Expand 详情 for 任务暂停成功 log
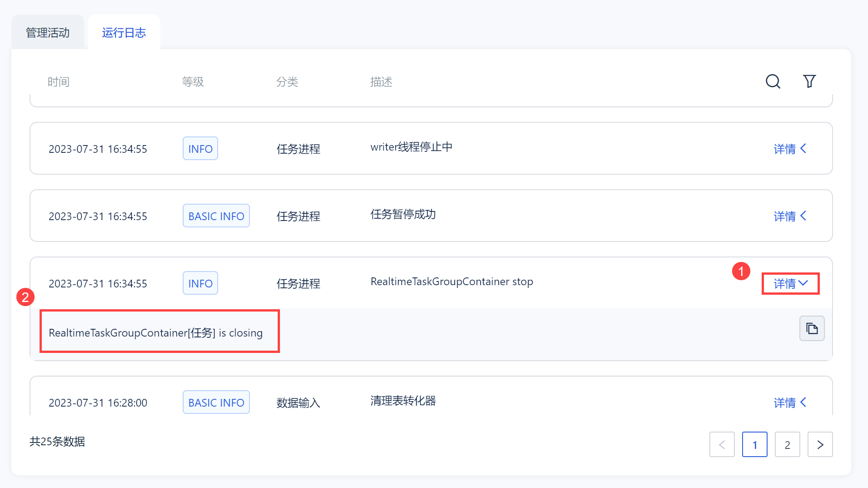 [x=790, y=216]
